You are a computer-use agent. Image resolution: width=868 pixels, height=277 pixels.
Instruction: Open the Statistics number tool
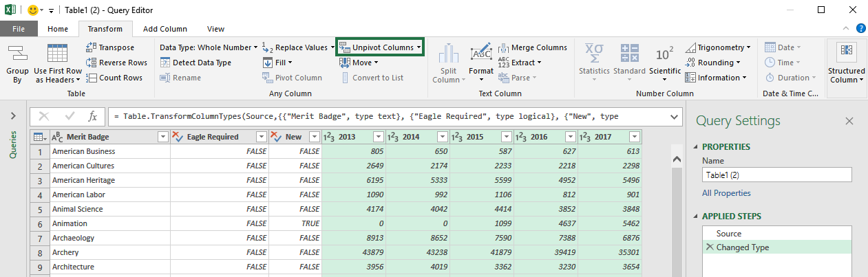pyautogui.click(x=594, y=62)
